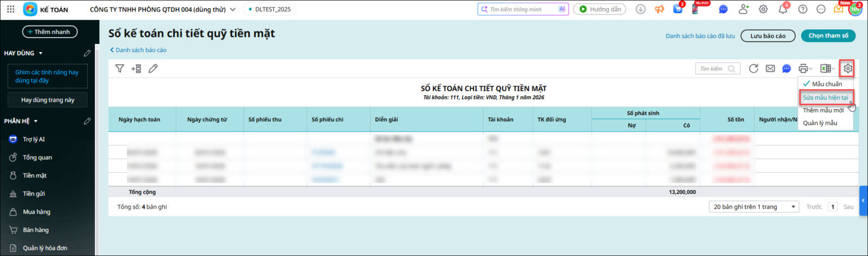
Task: Click the add row grouping icon
Action: (x=136, y=68)
